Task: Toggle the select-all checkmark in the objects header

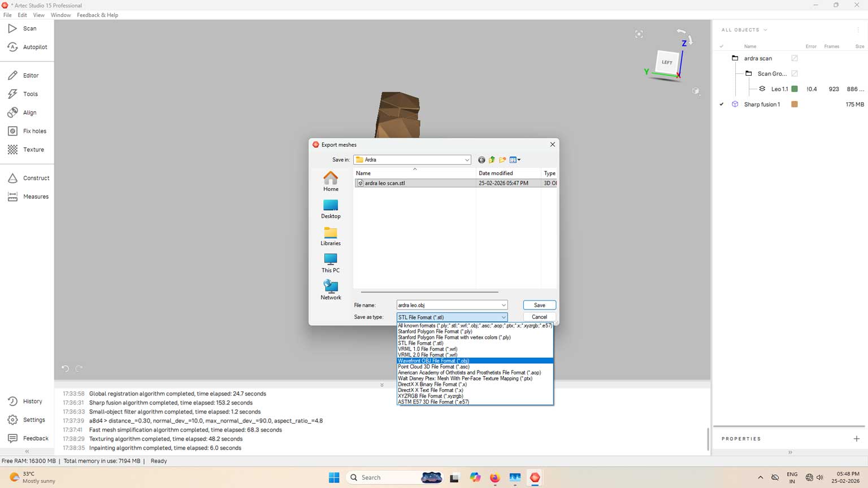Action: click(722, 46)
